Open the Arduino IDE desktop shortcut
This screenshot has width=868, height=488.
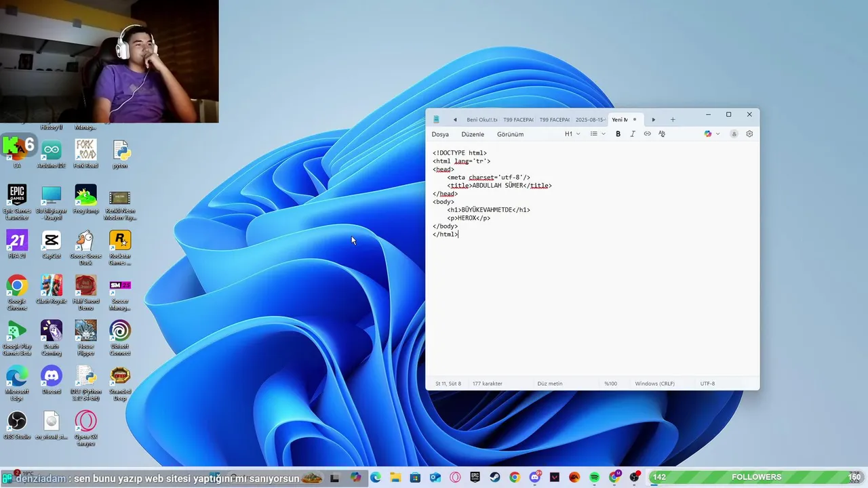pyautogui.click(x=52, y=155)
